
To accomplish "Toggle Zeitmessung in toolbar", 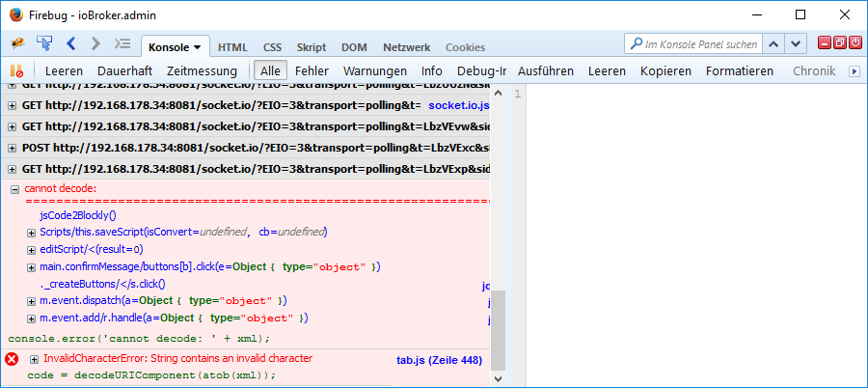I will [x=202, y=71].
